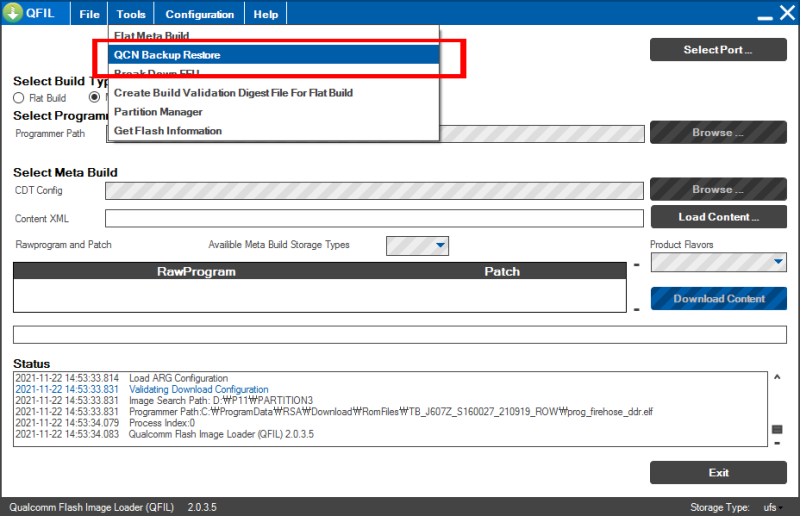Open the Product Flavors dropdown
This screenshot has width=800, height=516.
click(x=718, y=262)
